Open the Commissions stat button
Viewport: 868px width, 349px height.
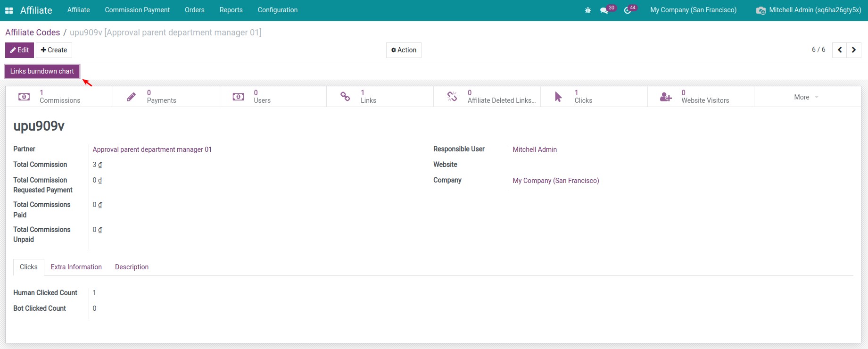click(59, 97)
